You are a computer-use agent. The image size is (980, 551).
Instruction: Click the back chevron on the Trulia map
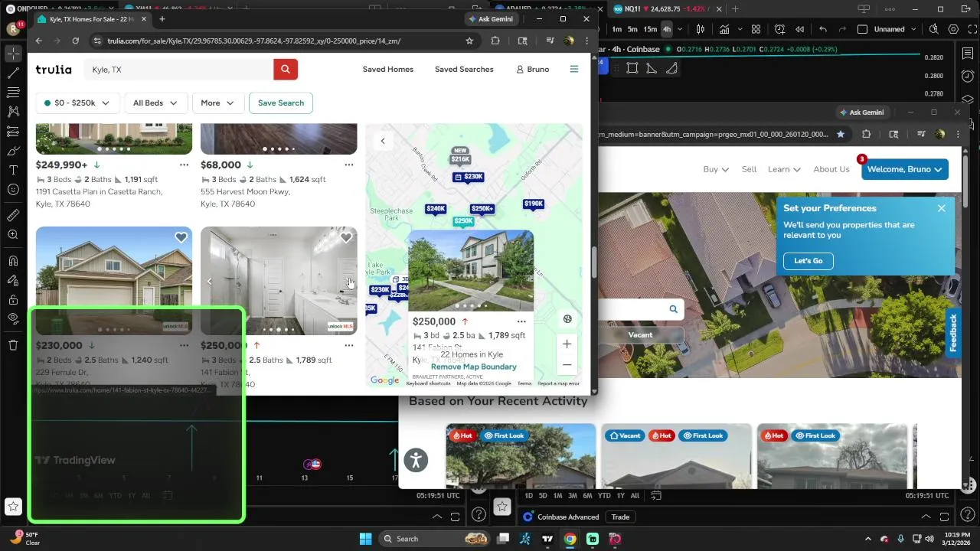pos(383,141)
